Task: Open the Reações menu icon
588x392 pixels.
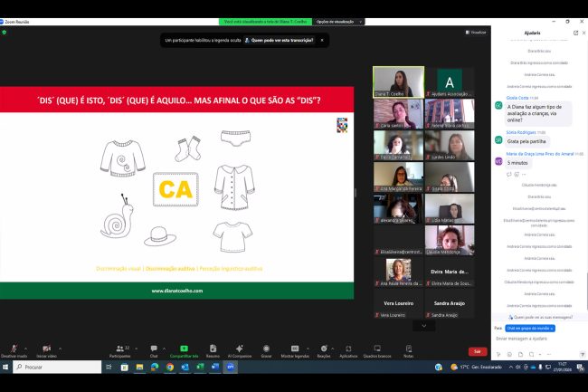Action: click(323, 349)
